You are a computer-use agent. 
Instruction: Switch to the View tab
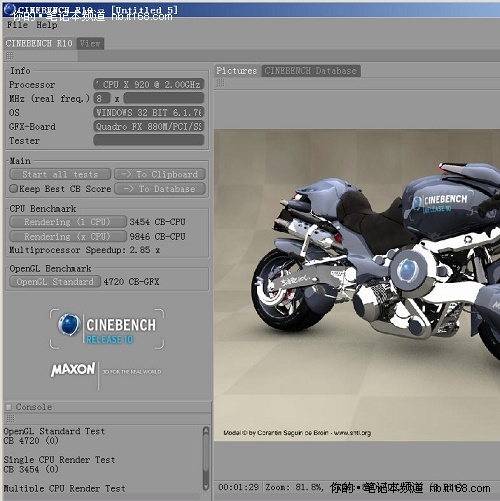point(90,43)
